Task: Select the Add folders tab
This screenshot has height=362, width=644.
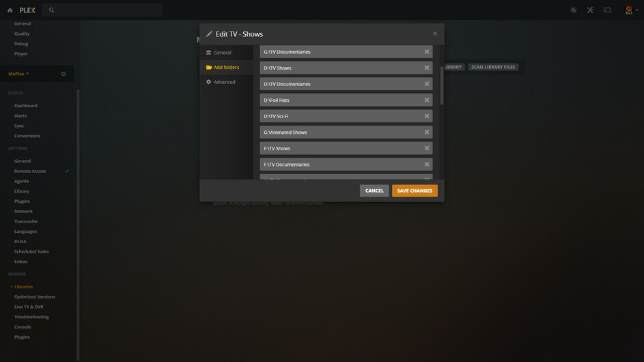Action: point(226,68)
